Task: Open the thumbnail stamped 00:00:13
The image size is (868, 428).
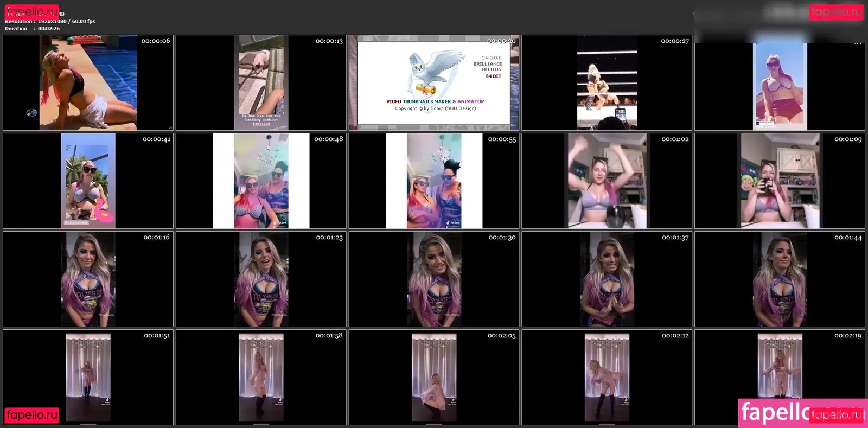Action: pyautogui.click(x=261, y=82)
